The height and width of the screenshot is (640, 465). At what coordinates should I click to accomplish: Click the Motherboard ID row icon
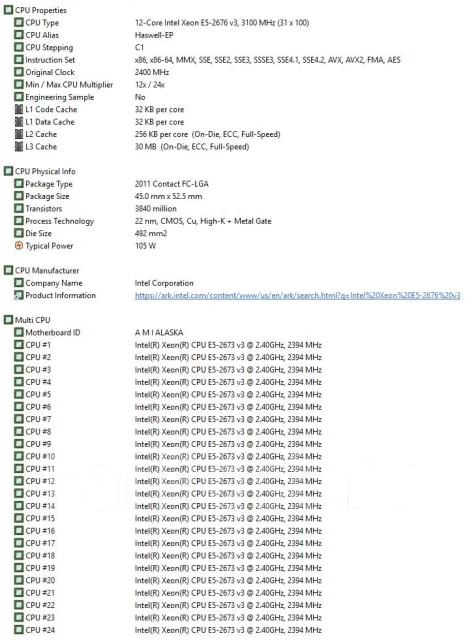click(x=19, y=332)
